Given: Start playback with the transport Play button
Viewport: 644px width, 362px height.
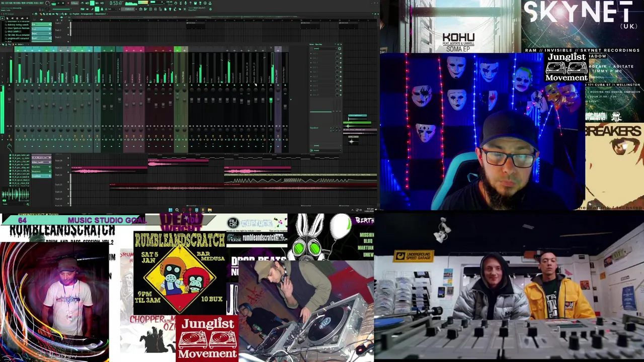Looking at the screenshot, I should (58, 3).
